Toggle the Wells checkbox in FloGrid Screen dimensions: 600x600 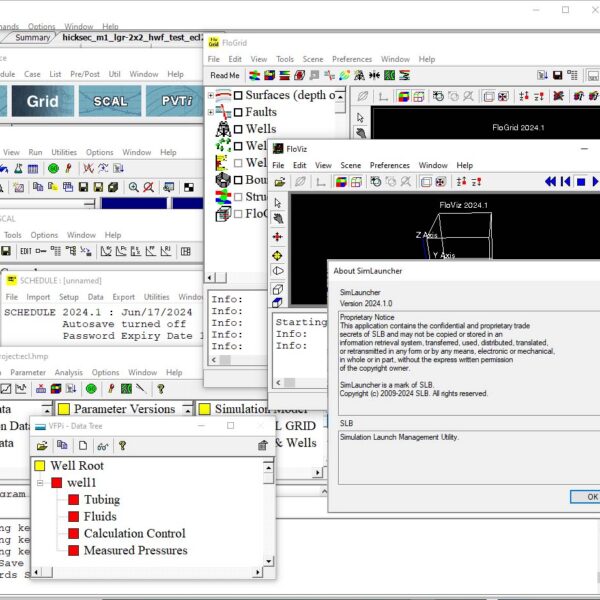[x=238, y=129]
